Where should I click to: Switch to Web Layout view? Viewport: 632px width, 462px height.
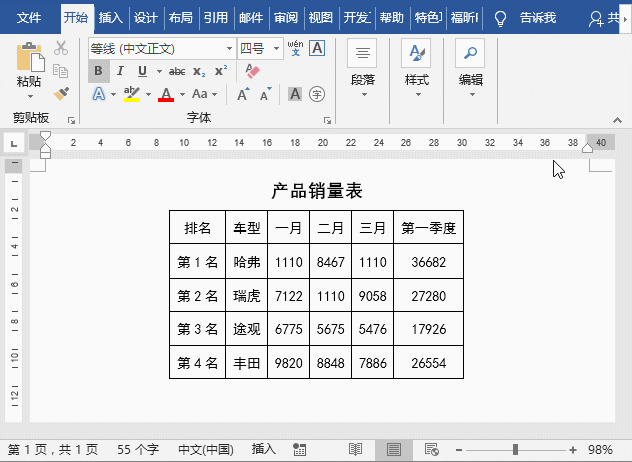(x=432, y=449)
